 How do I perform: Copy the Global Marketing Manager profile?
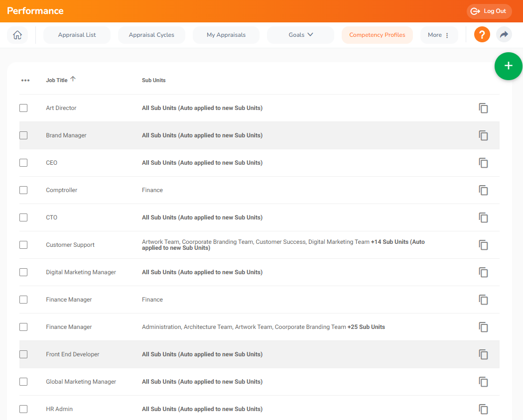483,382
